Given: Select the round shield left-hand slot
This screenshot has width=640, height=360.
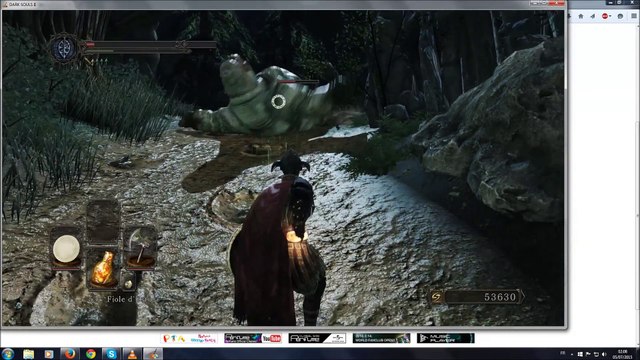Looking at the screenshot, I should (x=66, y=249).
